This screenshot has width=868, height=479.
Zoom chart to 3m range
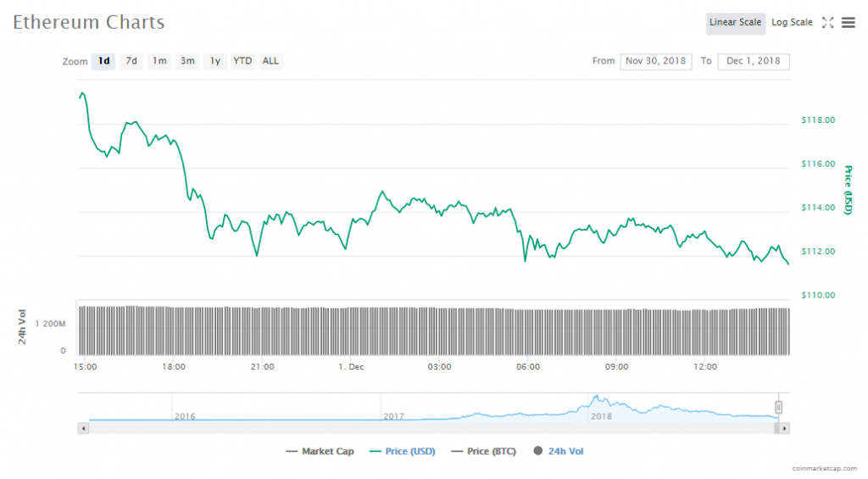(x=187, y=61)
